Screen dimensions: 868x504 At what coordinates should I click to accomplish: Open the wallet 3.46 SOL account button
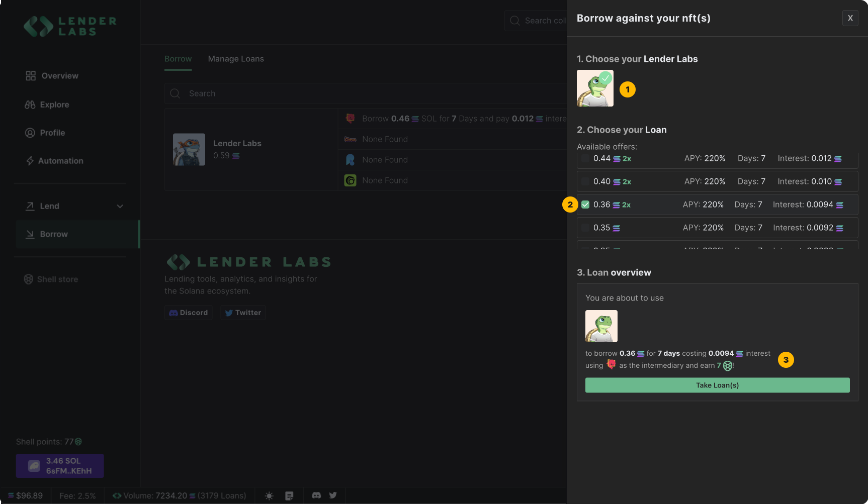[x=60, y=466]
